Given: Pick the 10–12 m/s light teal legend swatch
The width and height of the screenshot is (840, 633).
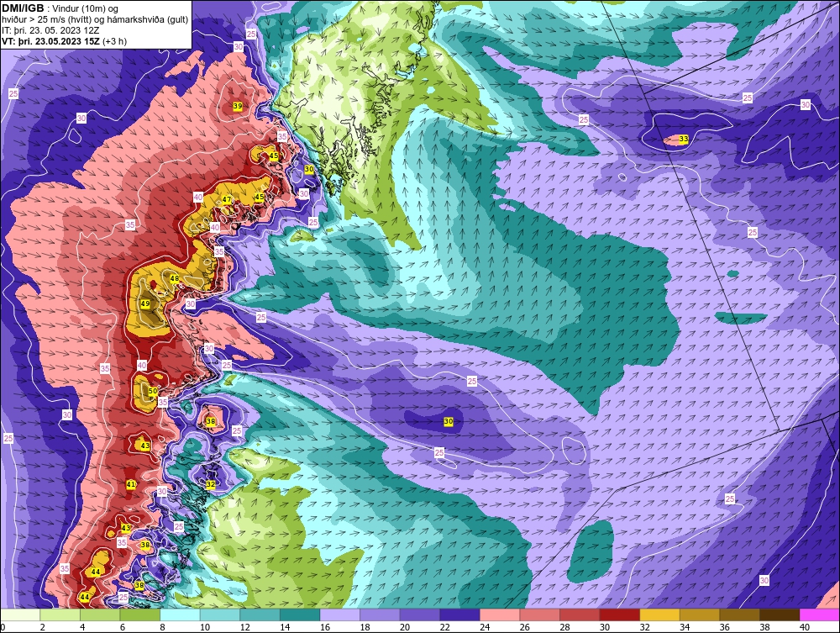Looking at the screenshot, I should tap(219, 615).
